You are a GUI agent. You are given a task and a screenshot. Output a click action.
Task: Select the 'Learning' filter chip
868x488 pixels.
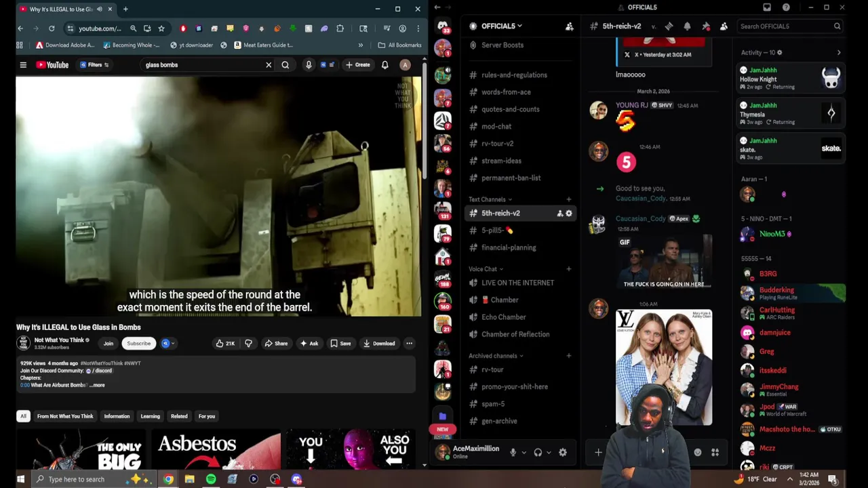[151, 416]
